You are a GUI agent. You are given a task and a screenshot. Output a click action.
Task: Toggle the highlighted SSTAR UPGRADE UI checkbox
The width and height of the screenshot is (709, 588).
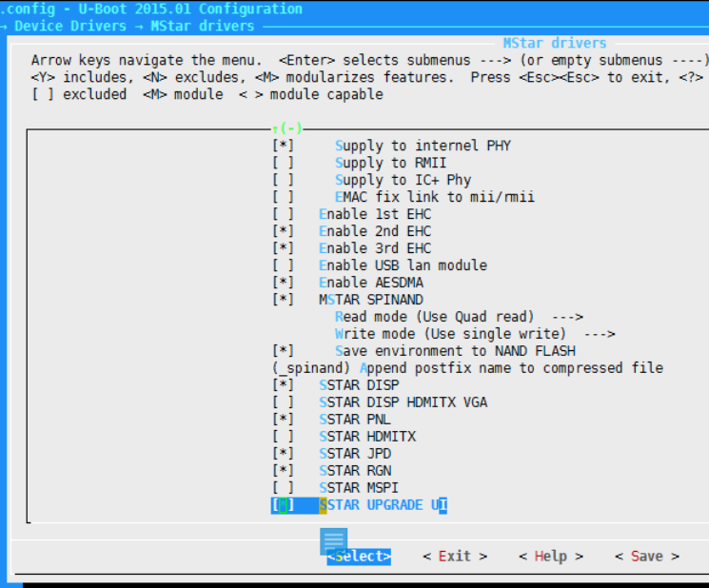[283, 505]
